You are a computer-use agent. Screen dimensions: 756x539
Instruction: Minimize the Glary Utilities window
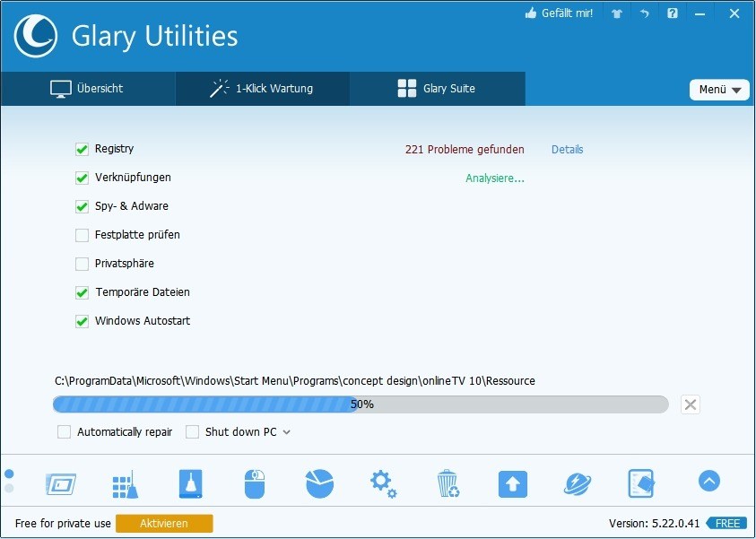700,14
